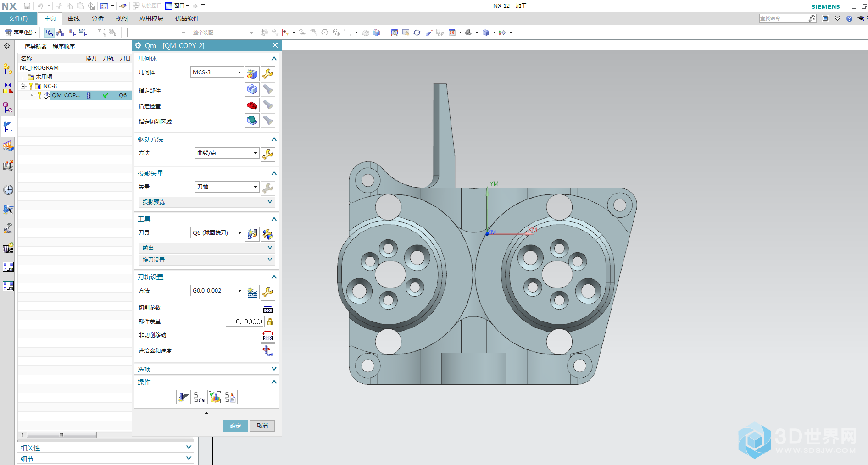Open drive method 曲线/点 dropdown

227,153
